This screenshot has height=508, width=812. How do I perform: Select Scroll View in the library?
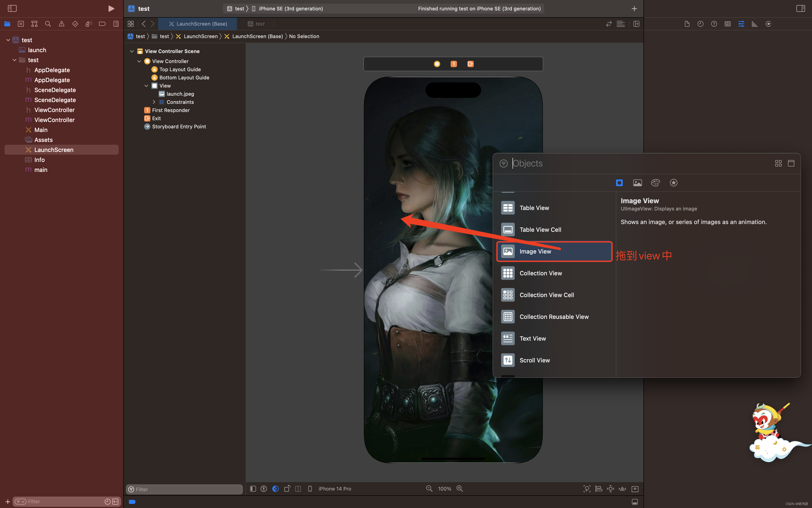554,360
